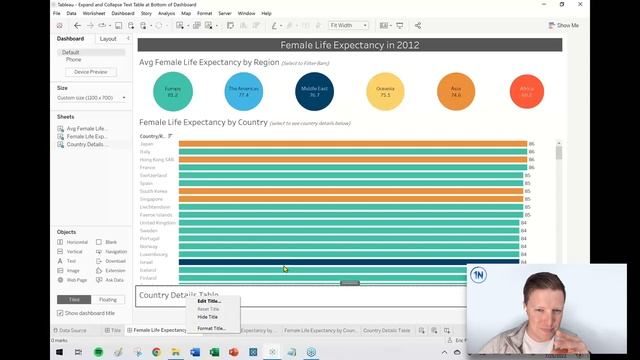This screenshot has width=640, height=360.
Task: Click the sort icon next to Country/R header
Action: coord(170,136)
